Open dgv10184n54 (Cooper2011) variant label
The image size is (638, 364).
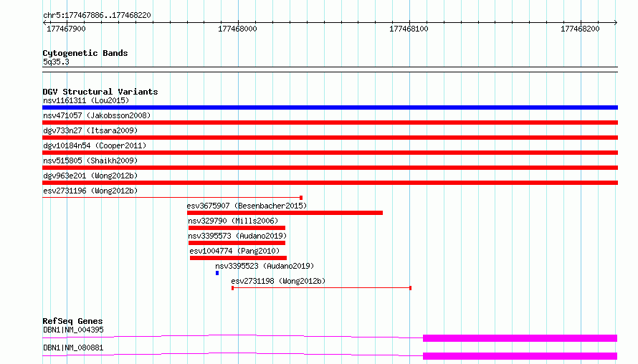[x=95, y=145]
